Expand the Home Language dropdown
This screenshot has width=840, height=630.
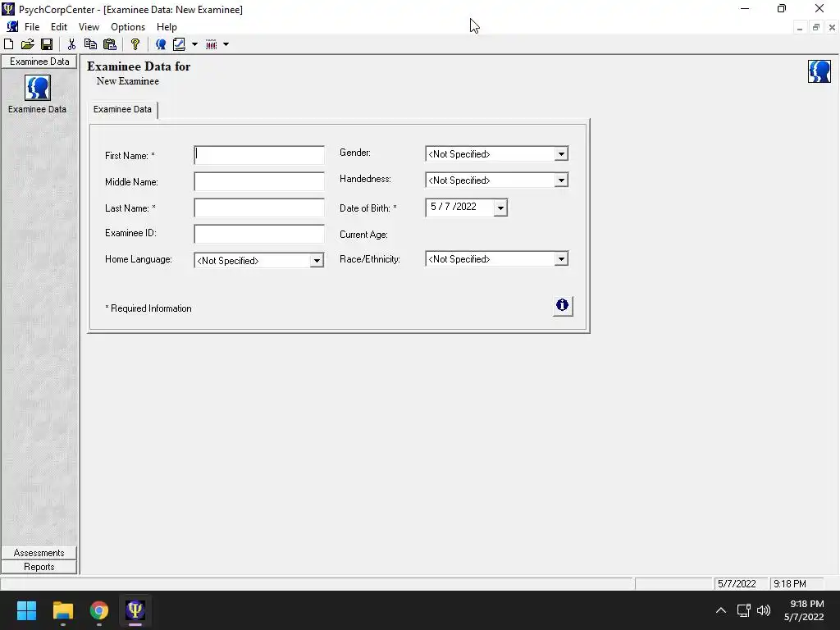tap(317, 261)
